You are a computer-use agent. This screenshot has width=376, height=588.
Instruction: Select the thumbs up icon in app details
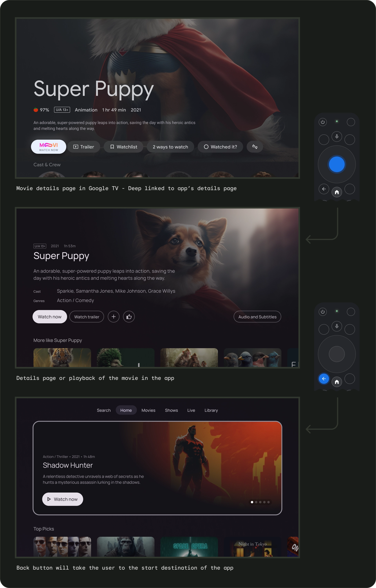click(x=129, y=317)
